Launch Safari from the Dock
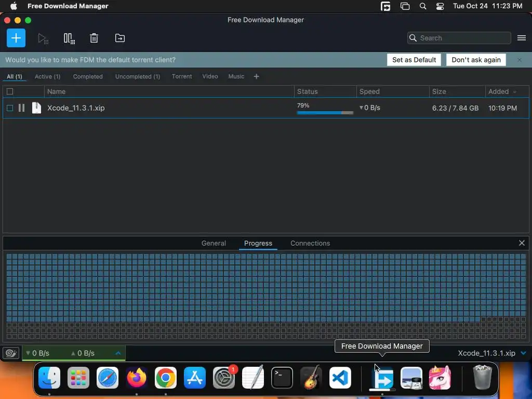 pyautogui.click(x=108, y=378)
